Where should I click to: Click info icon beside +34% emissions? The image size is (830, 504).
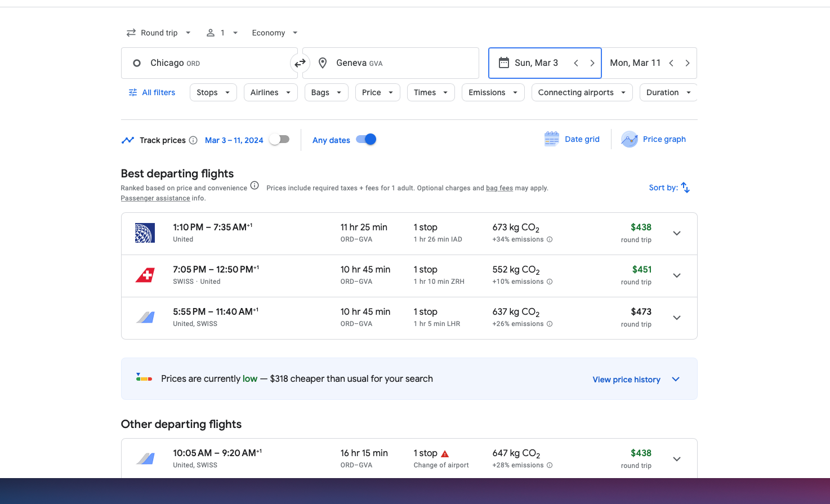click(550, 239)
